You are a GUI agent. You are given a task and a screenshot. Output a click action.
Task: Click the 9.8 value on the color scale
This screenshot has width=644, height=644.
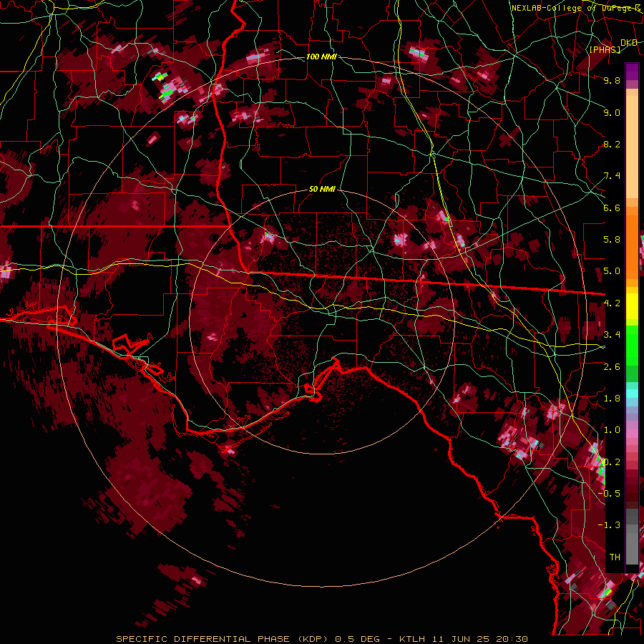(612, 80)
